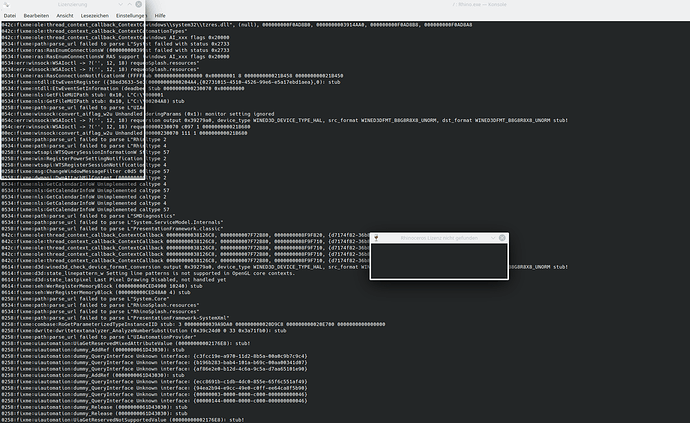This screenshot has height=423, width=690.
Task: Select the UIAutomationProvider parse_url line
Action: (99, 337)
